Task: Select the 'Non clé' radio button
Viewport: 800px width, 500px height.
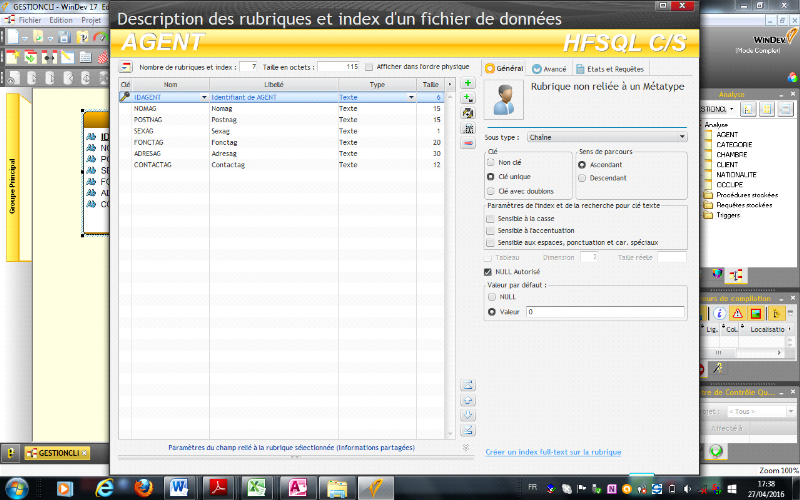Action: pyautogui.click(x=490, y=162)
